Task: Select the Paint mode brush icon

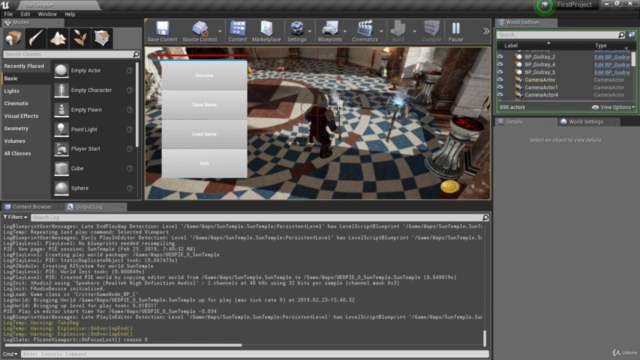Action: (35, 38)
